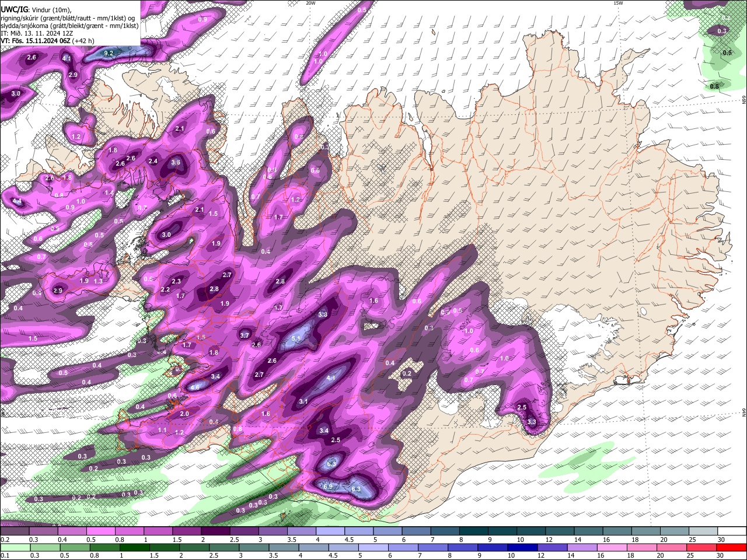
Task: Click the bright red swatch after rain-scale 30
Action: [732, 547]
